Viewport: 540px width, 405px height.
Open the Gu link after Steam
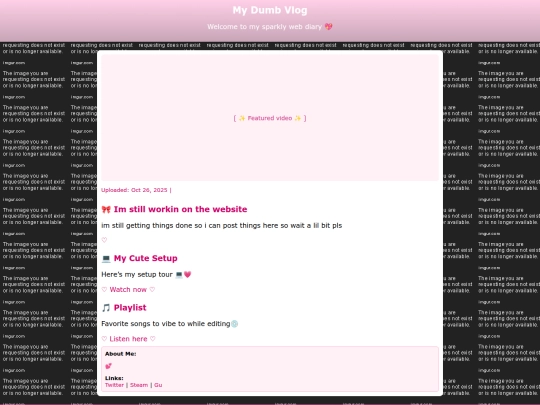pyautogui.click(x=158, y=385)
